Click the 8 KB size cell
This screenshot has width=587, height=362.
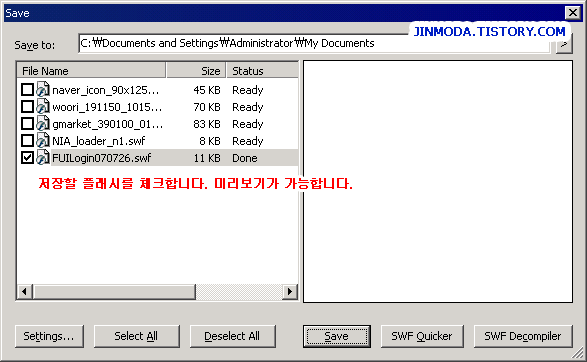pyautogui.click(x=210, y=141)
